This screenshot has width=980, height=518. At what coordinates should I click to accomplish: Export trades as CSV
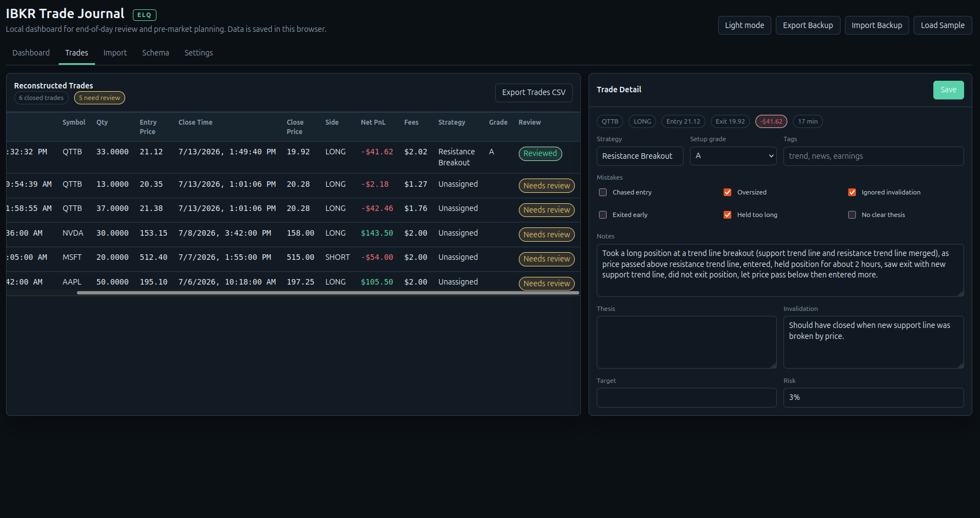534,92
